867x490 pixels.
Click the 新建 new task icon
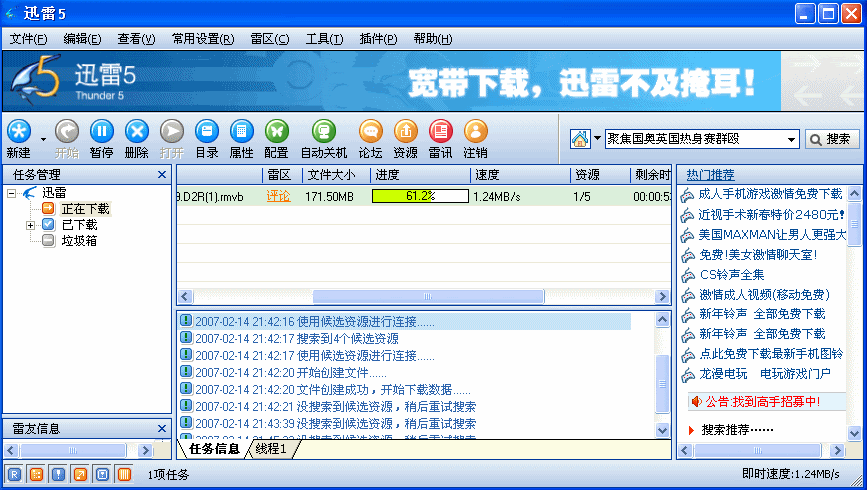(x=19, y=132)
